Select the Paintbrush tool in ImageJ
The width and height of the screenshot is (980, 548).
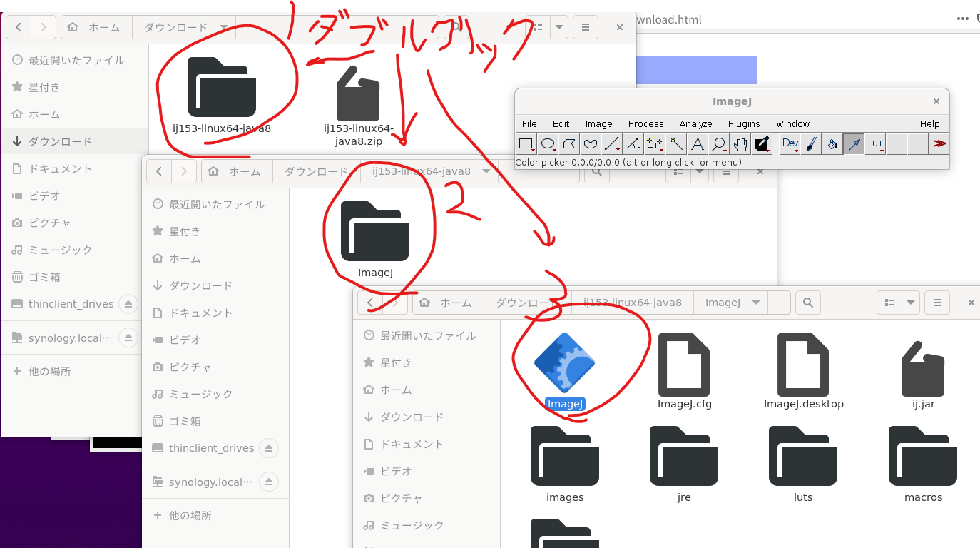point(811,144)
